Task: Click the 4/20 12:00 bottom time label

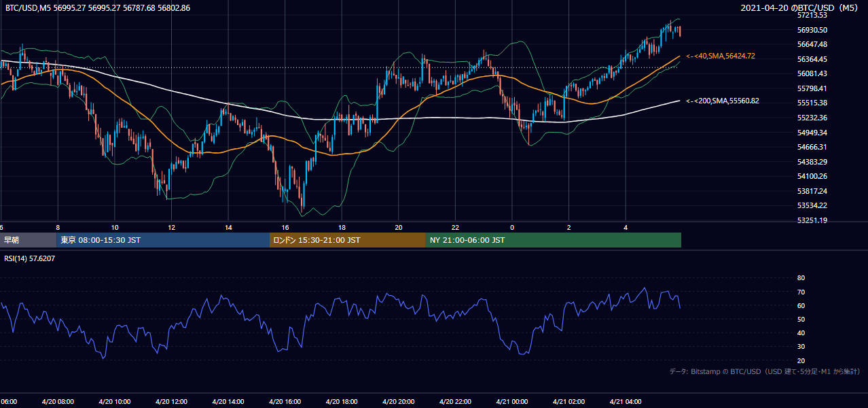Action: coord(171,402)
